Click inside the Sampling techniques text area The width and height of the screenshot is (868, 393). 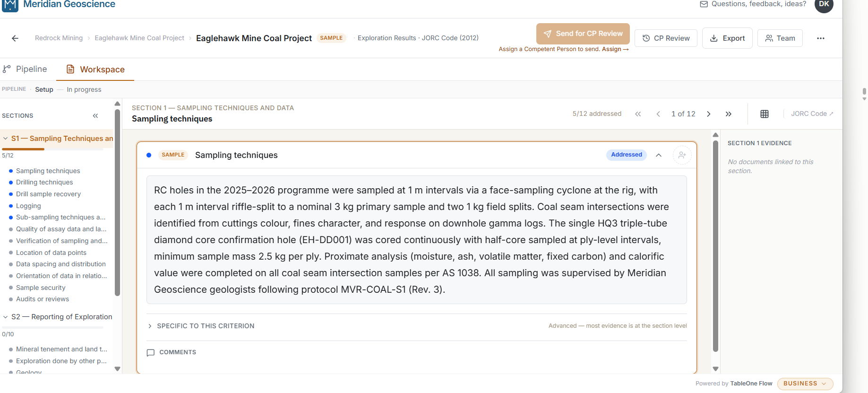point(417,240)
